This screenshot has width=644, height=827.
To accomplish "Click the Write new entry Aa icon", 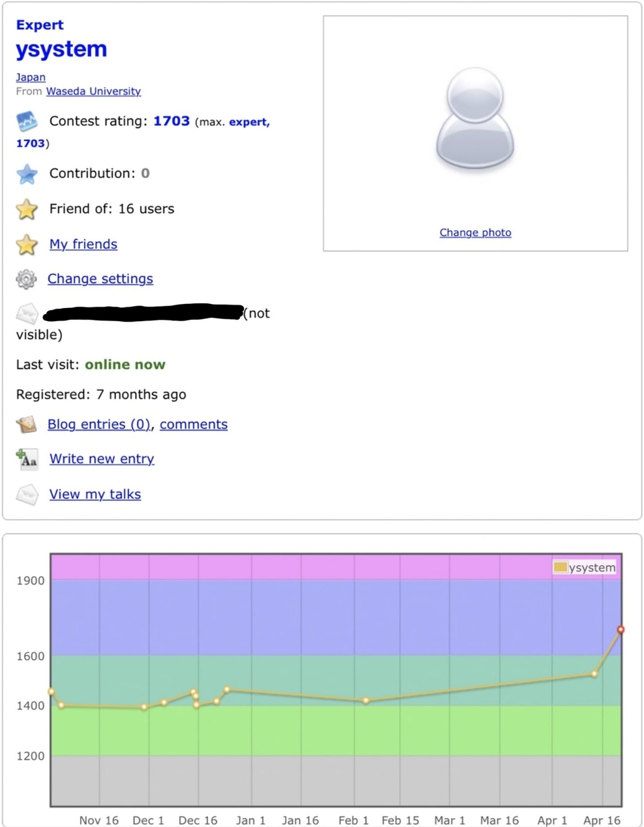I will pos(26,459).
